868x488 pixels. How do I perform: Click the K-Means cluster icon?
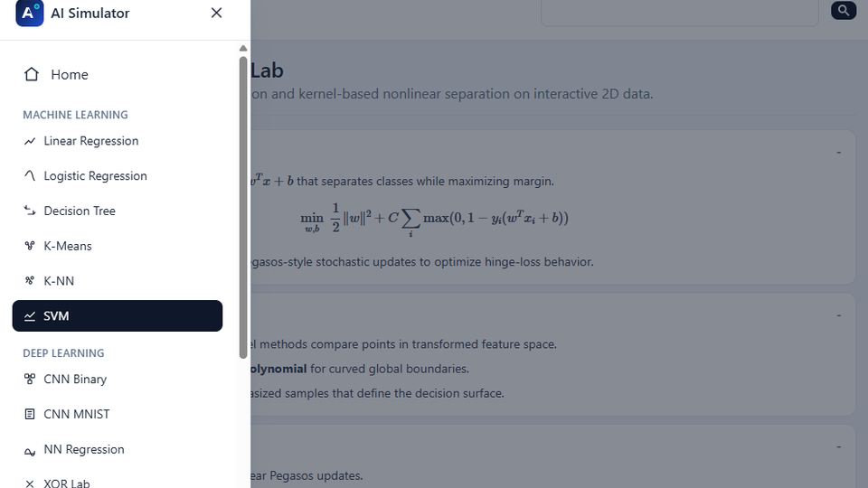click(x=30, y=246)
